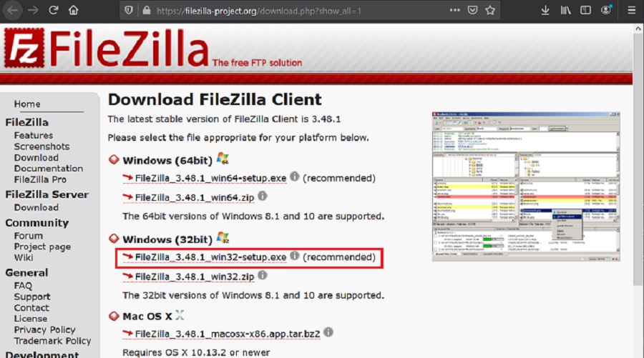Open FileZilla Pro in the sidebar

coord(40,179)
